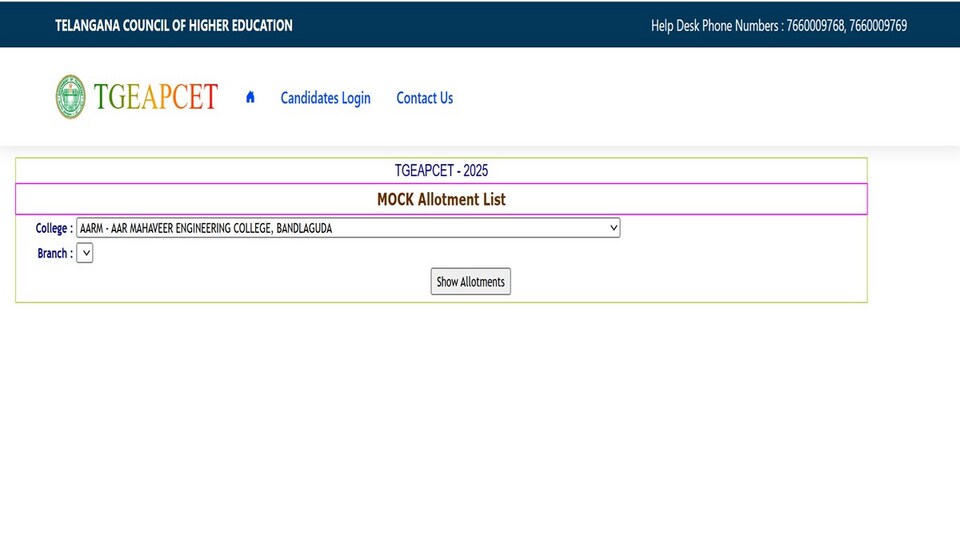
Task: Click the TGEAPCET emblem logo
Action: coord(70,97)
